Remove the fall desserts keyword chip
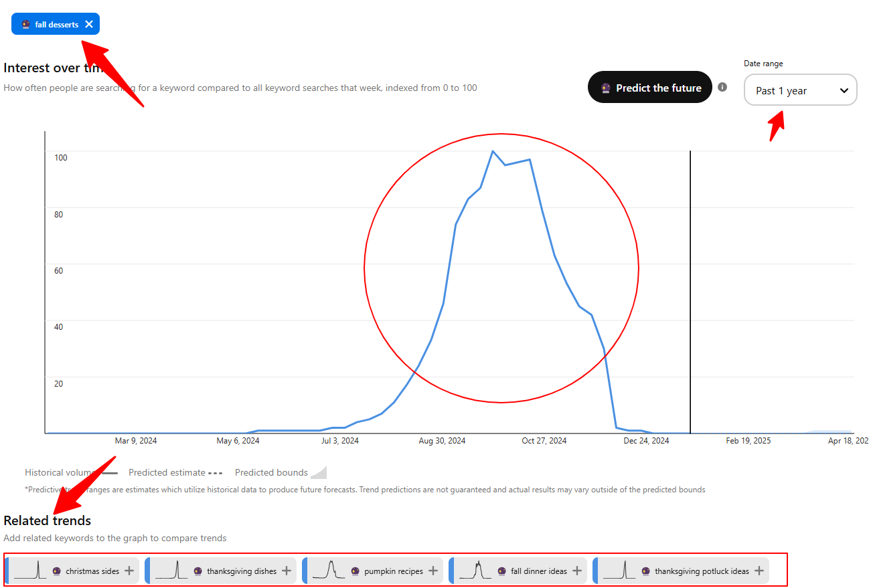 click(89, 25)
